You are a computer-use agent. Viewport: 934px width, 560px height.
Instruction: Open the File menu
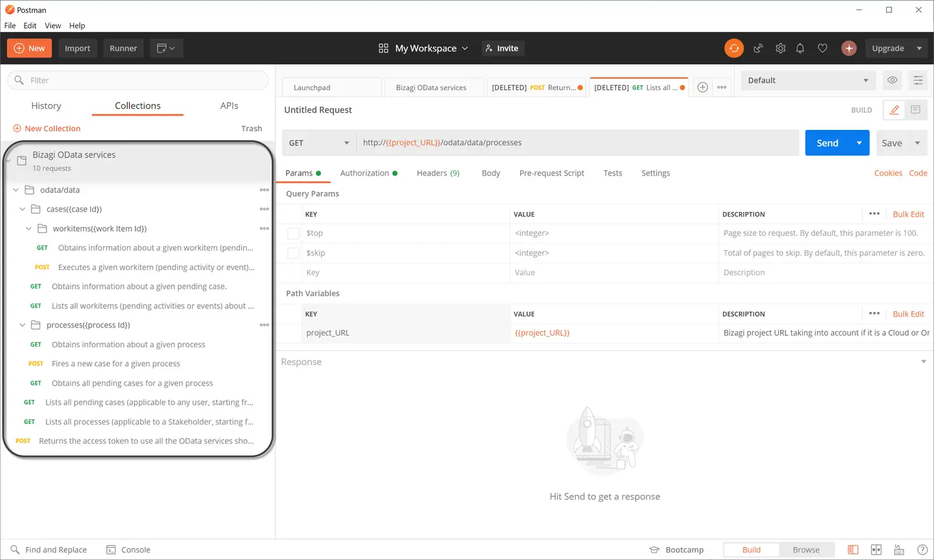tap(10, 25)
